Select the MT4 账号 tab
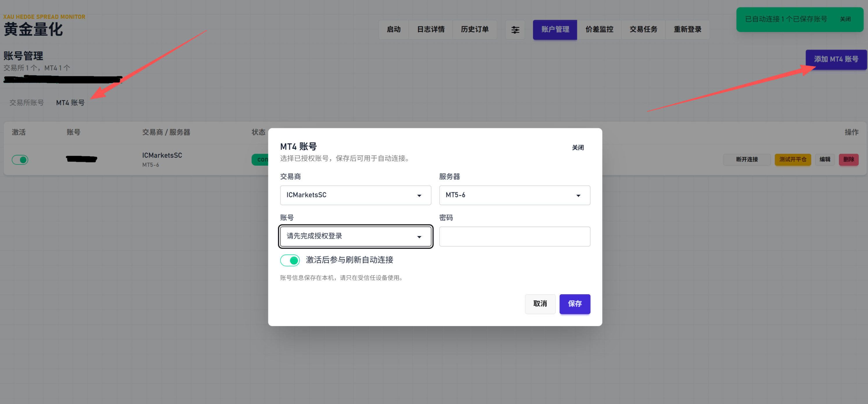Viewport: 868px width, 404px height. [70, 102]
